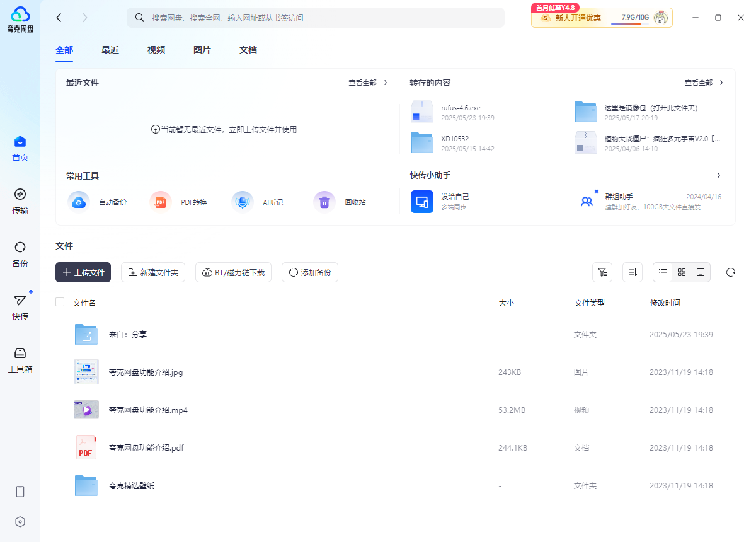Viewport: 756px width, 542px height.
Task: Open the 备份 backup sidebar icon
Action: click(x=20, y=247)
